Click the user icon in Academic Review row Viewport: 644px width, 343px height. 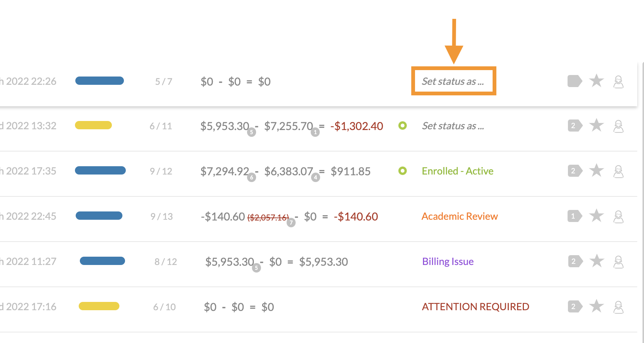pos(618,217)
